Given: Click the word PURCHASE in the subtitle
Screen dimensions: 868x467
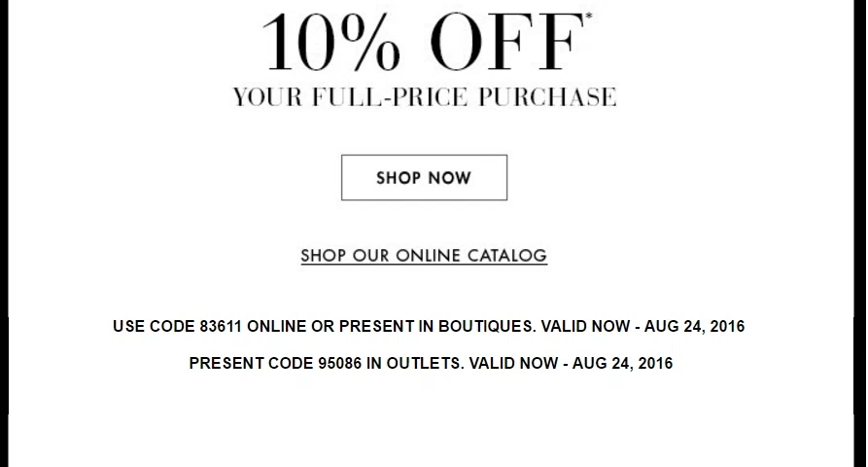Looking at the screenshot, I should [547, 97].
